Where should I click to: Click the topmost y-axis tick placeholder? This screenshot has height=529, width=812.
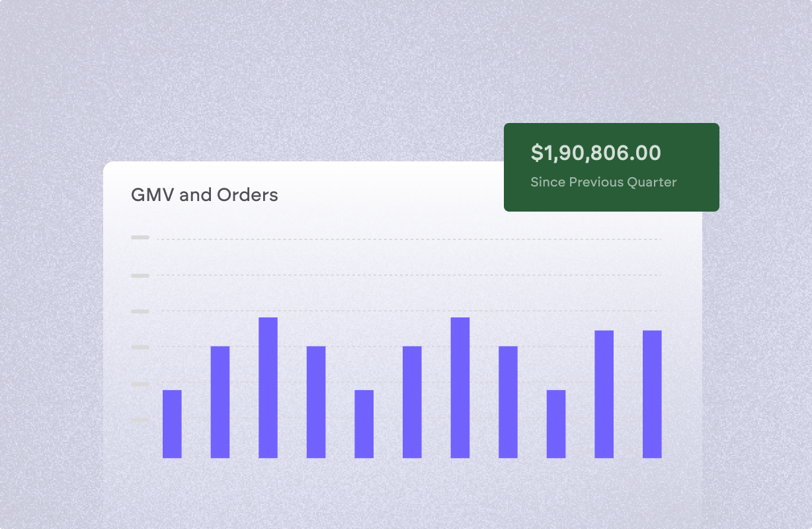pos(140,237)
